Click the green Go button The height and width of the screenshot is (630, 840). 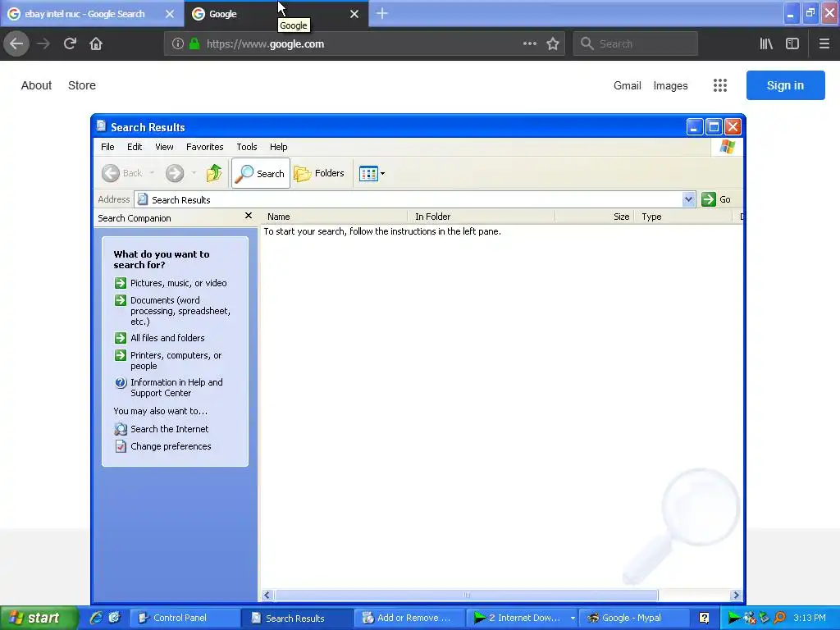tap(717, 199)
